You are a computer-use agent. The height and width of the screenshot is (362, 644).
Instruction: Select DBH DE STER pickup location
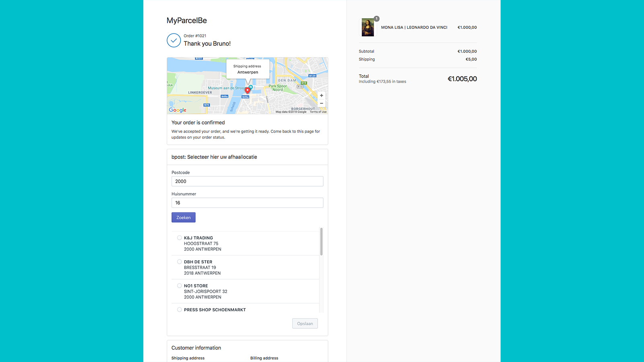179,261
